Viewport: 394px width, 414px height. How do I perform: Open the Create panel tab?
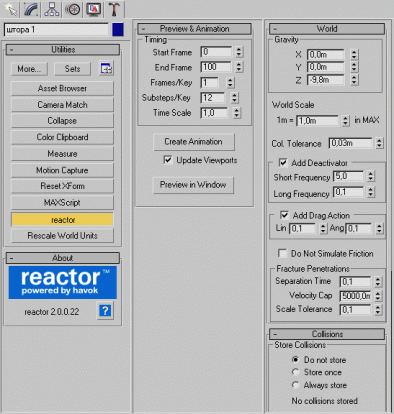pos(11,9)
